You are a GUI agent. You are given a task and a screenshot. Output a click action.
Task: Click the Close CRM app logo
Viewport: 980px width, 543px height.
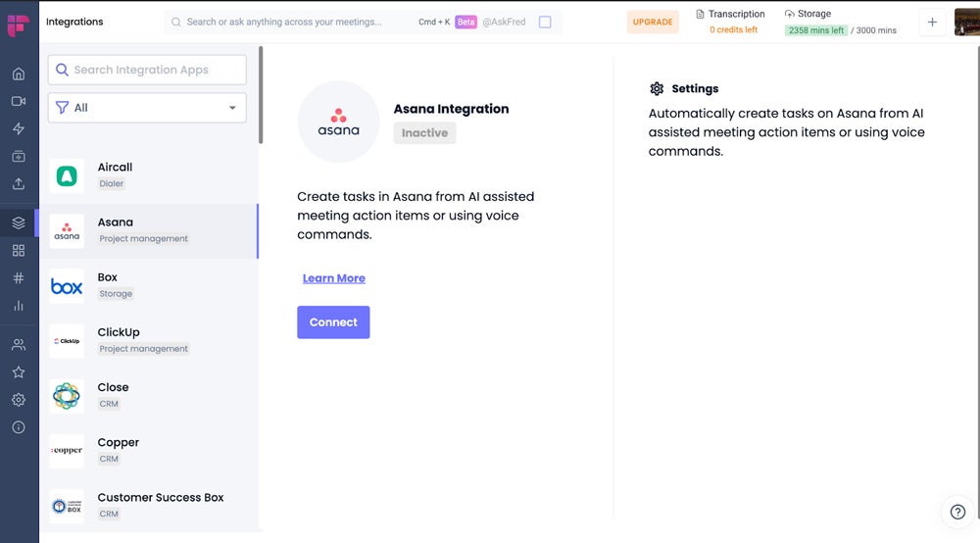pyautogui.click(x=67, y=396)
